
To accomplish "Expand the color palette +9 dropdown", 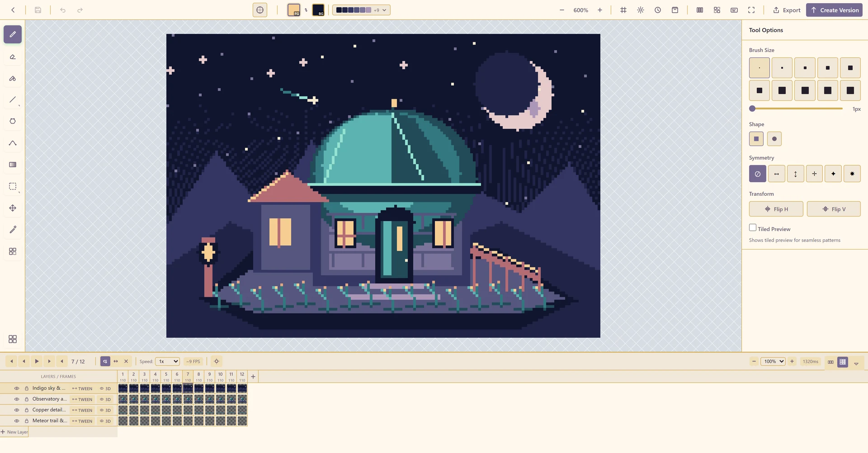I will (x=361, y=10).
